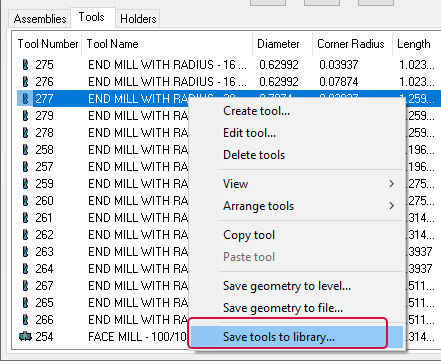
Task: Click the end mill icon for tool 265
Action: click(25, 303)
